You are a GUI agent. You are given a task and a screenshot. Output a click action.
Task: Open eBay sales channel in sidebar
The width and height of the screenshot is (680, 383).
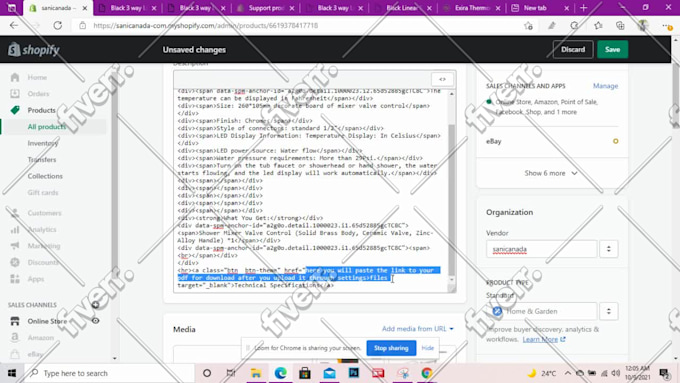35,354
